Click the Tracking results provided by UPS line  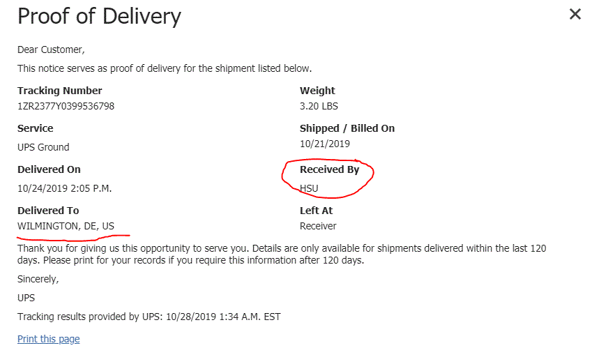(149, 317)
